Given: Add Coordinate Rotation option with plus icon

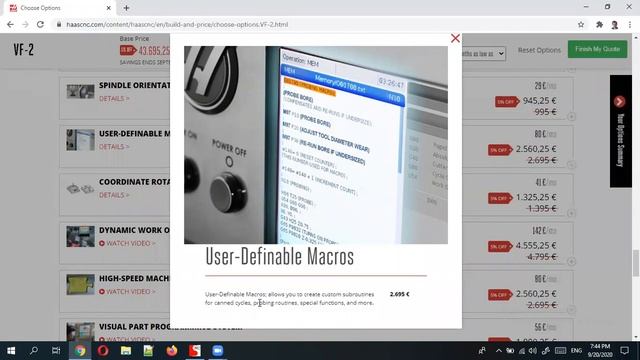Looking at the screenshot, I should pos(571,213).
